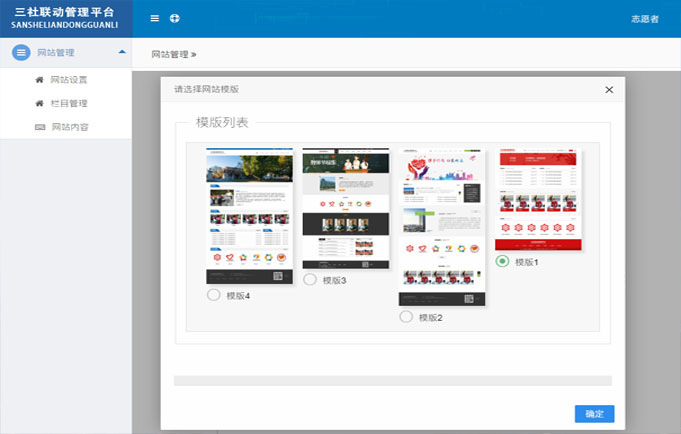681x434 pixels.
Task: Click the 模版4 template preview image
Action: (249, 216)
